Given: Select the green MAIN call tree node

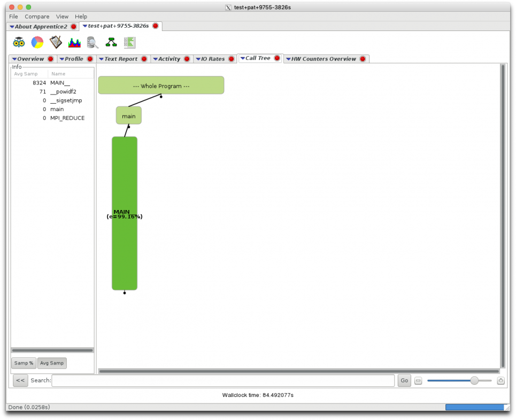Looking at the screenshot, I should tap(125, 214).
